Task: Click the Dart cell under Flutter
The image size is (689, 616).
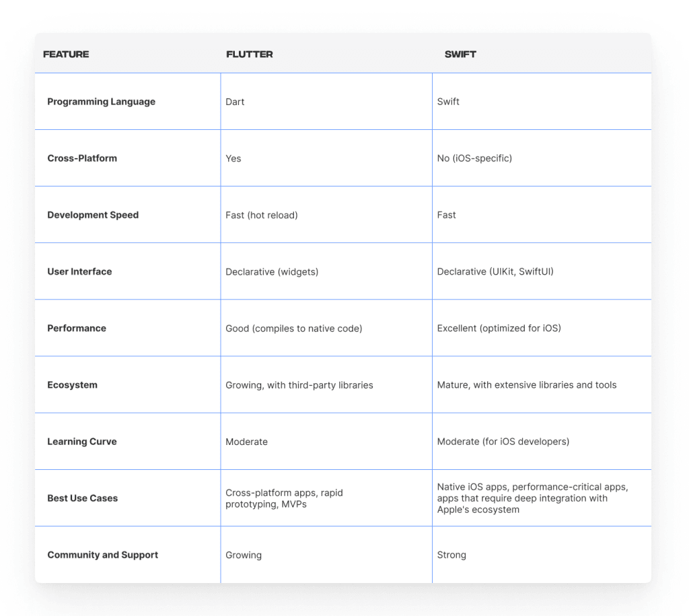Action: pos(235,102)
